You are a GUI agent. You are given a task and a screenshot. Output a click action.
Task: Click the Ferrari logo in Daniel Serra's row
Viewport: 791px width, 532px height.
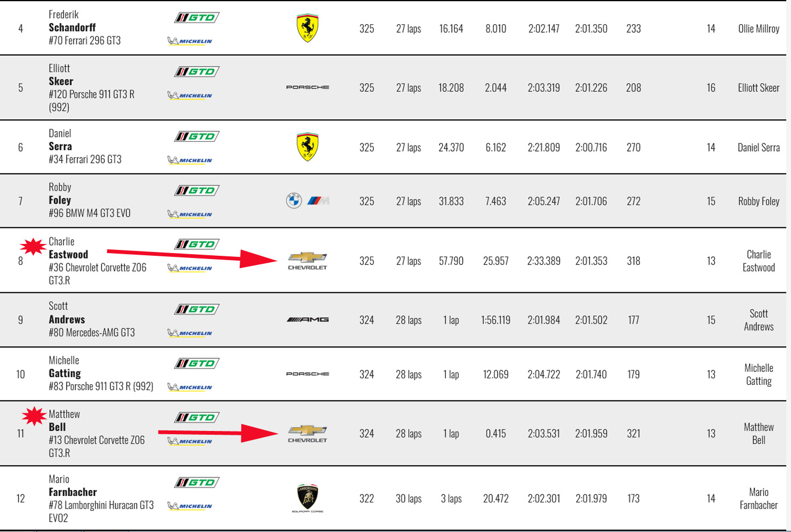coord(307,147)
